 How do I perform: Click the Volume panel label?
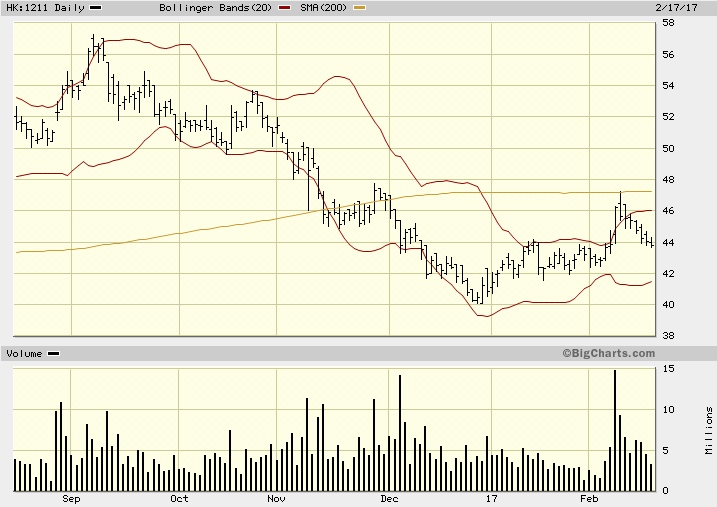24,353
